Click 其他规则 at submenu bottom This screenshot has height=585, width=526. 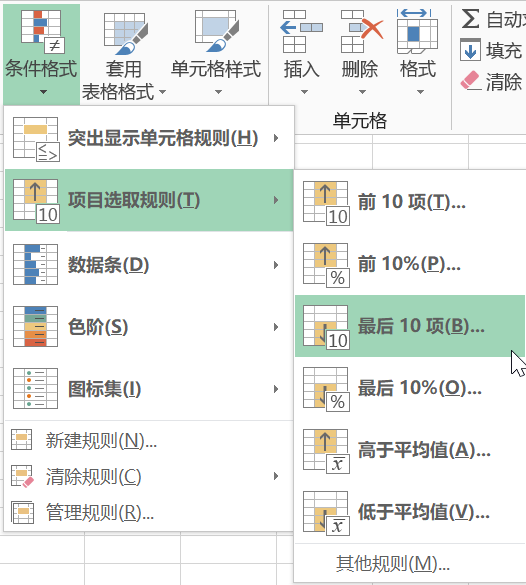392,564
